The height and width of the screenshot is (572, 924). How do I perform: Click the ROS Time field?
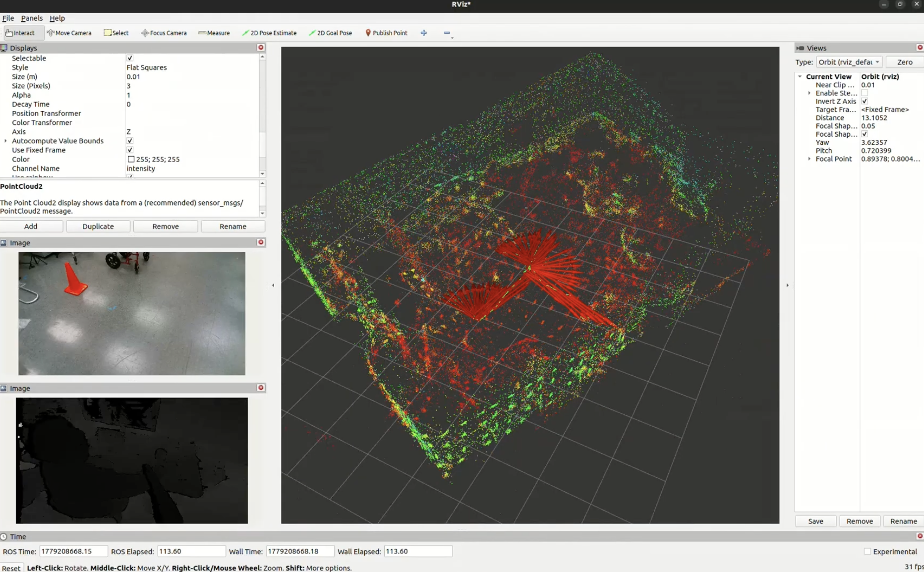click(x=73, y=551)
